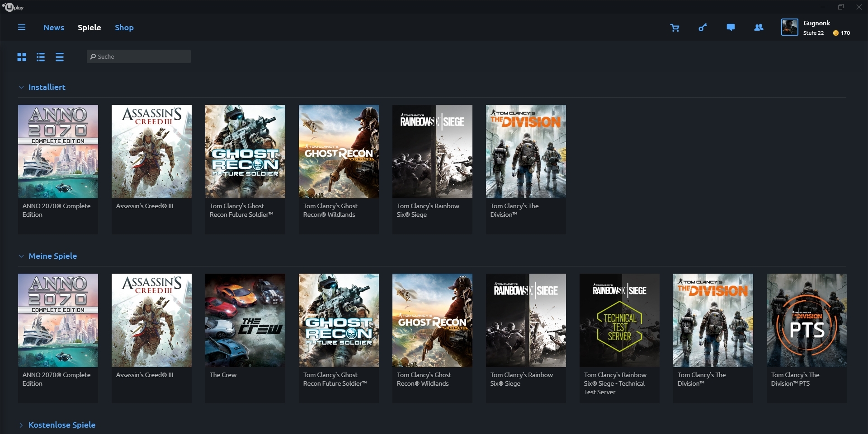The width and height of the screenshot is (868, 434).
Task: Click Meine Spiele 'Assassin's Creed® III' title
Action: pos(145,375)
